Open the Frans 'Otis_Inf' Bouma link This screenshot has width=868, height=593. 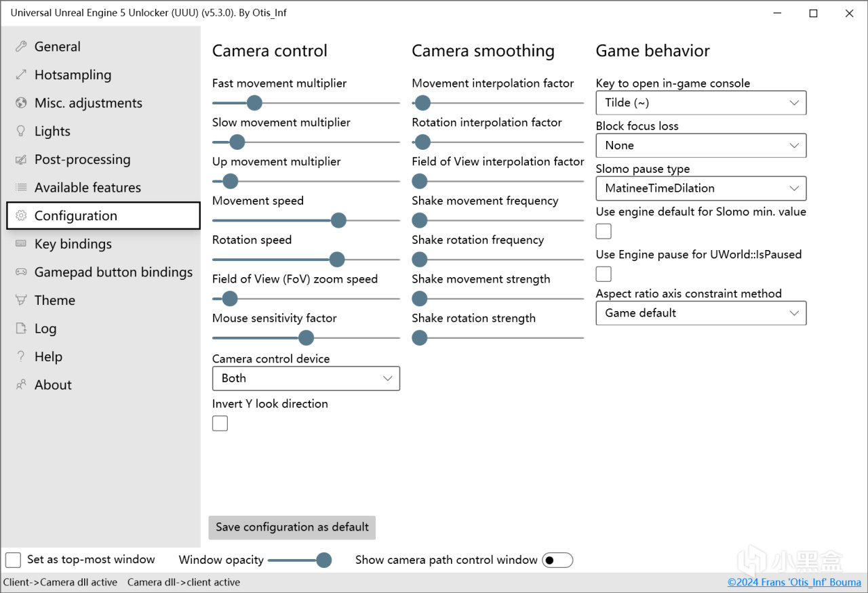(x=795, y=582)
